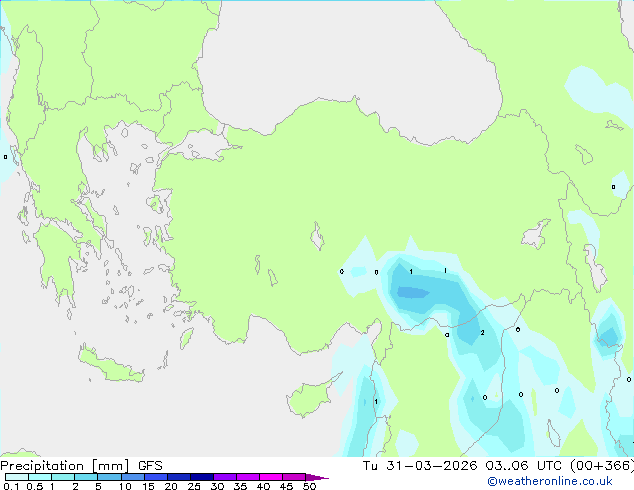Click the '35' legend scale number
The image size is (634, 490).
coord(240,486)
